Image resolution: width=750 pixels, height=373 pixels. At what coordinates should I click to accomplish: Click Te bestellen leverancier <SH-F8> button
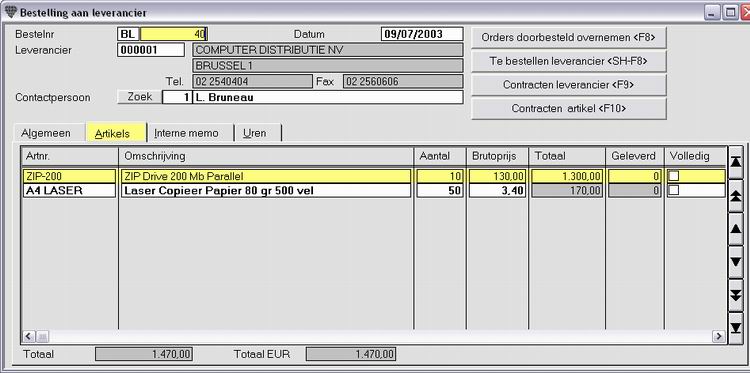pos(569,61)
